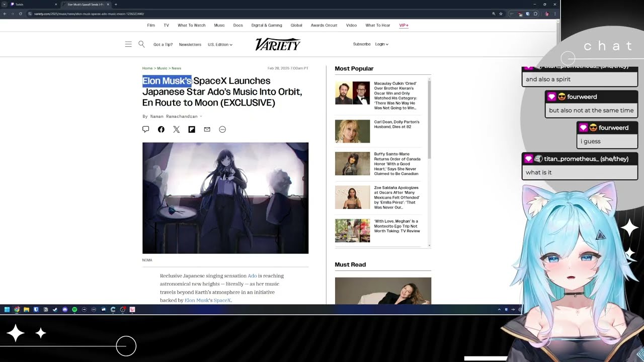Reload the page with the refresh icon
This screenshot has height=362, width=644.
[20, 14]
